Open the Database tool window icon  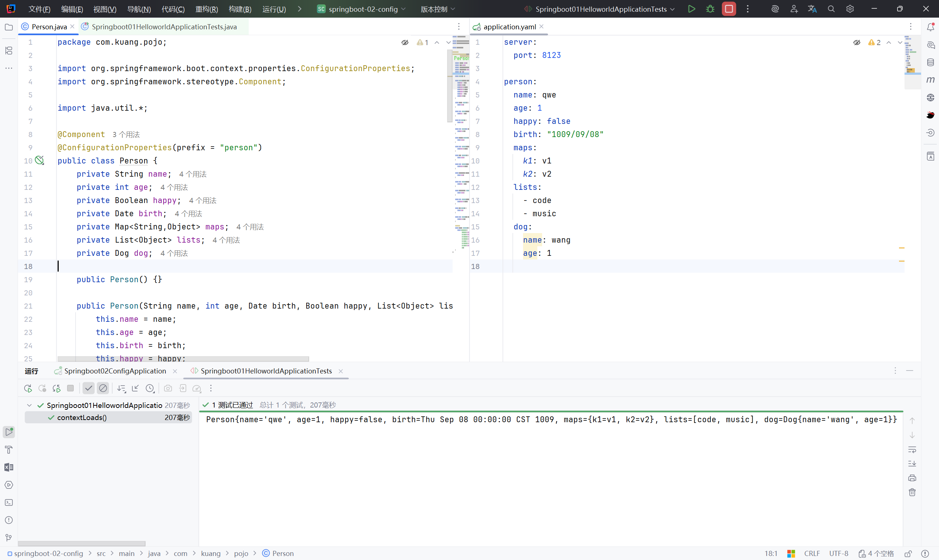pos(930,62)
